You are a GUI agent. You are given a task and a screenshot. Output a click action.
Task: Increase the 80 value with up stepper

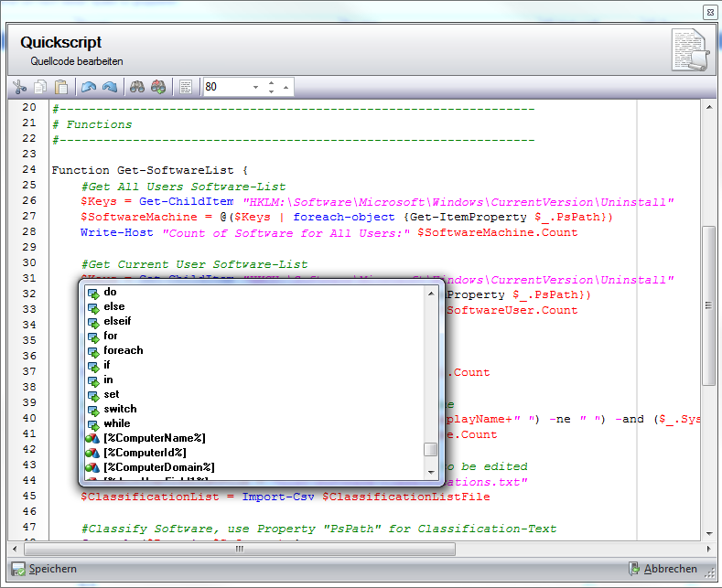point(271,83)
